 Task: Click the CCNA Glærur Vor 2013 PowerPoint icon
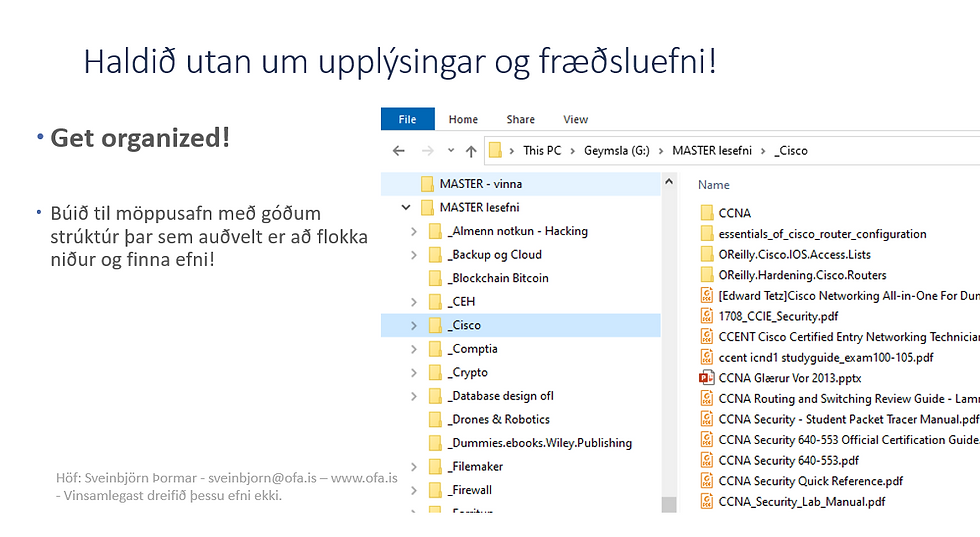[x=707, y=378]
